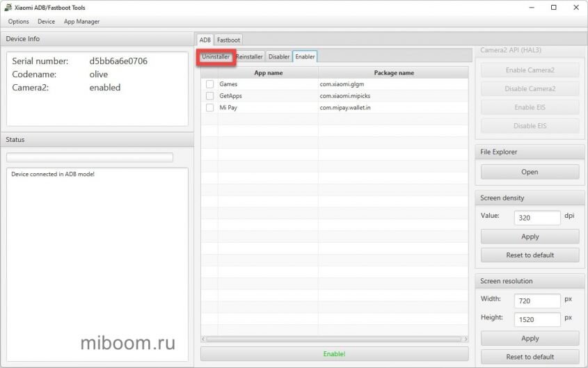Focus the dpi value field
588x368 pixels.
537,218
